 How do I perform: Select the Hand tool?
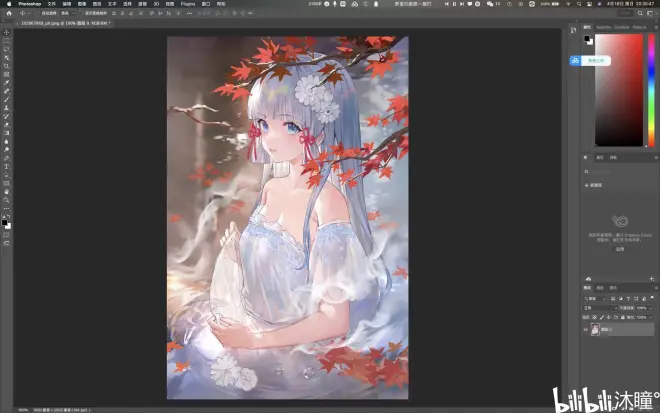(x=6, y=192)
